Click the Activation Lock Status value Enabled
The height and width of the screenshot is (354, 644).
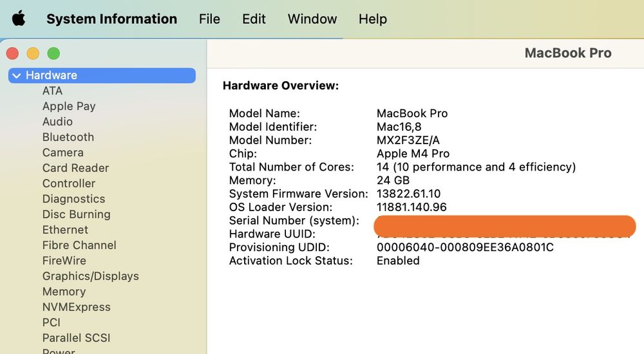pyautogui.click(x=398, y=261)
